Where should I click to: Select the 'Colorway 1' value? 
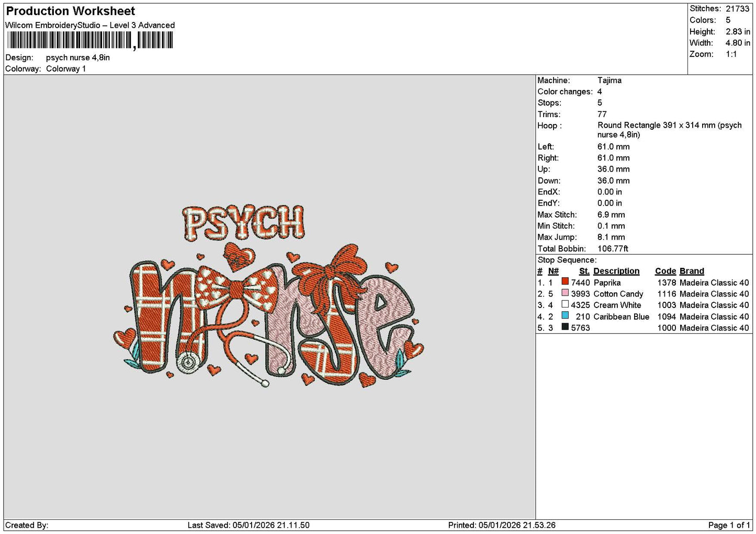click(66, 69)
